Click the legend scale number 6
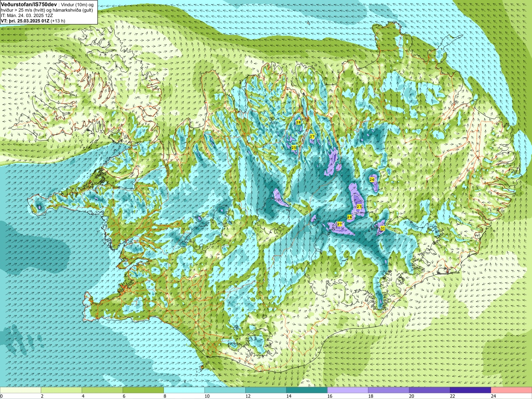 coord(124,396)
